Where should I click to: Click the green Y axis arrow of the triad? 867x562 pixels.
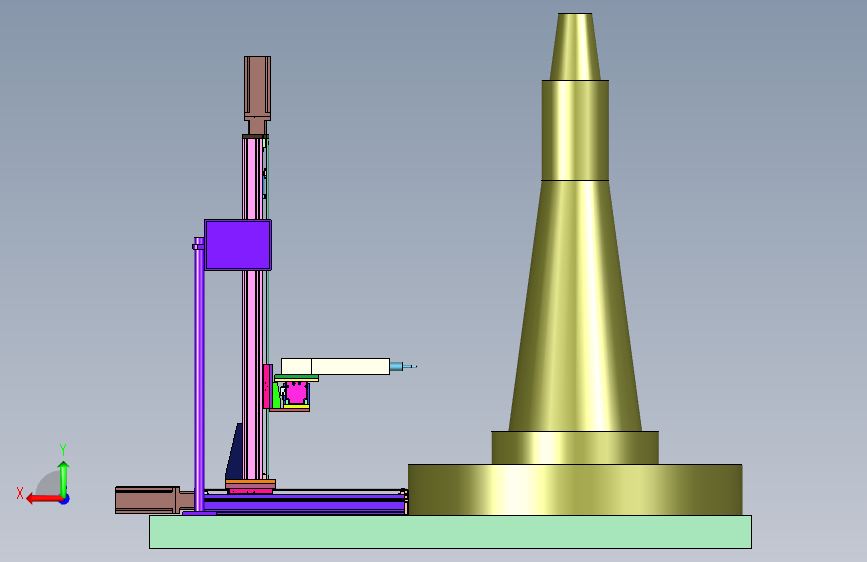tap(64, 478)
